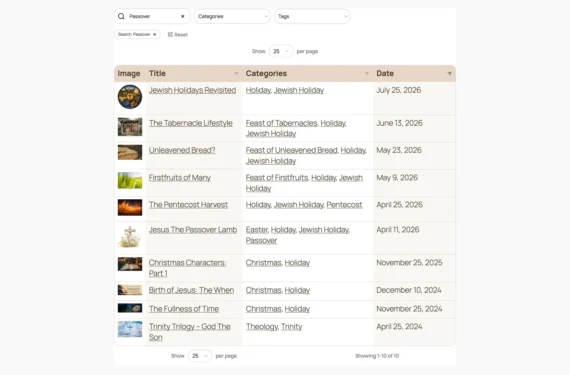The width and height of the screenshot is (570, 375).
Task: Open Christmas Characters: Part 1 title link
Action: click(187, 268)
